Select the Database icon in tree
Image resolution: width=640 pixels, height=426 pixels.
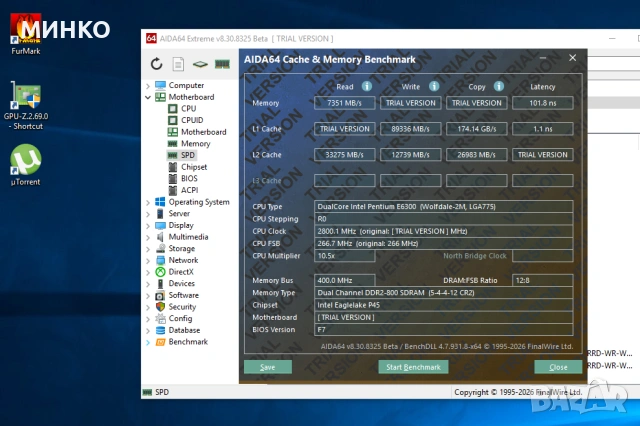160,330
